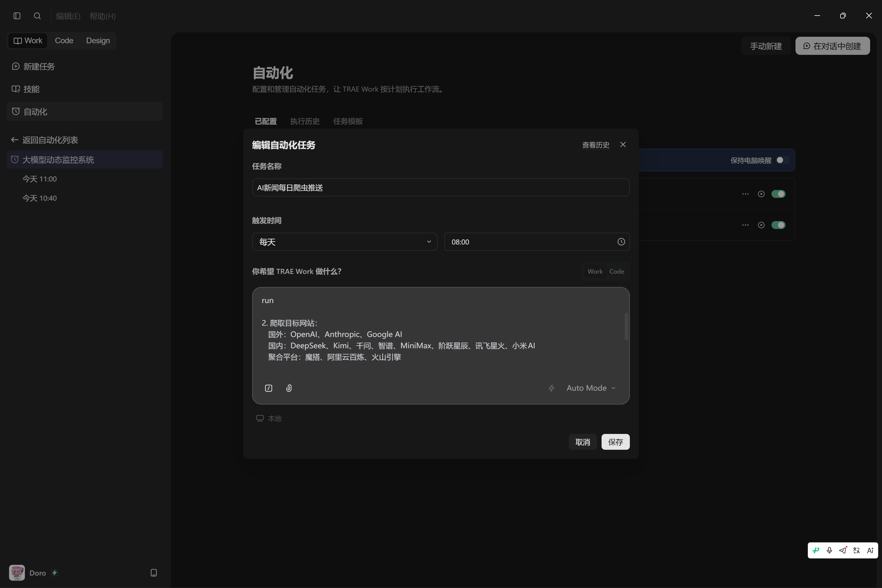Select Code mode in the task dialog
The image size is (882, 588).
617,271
